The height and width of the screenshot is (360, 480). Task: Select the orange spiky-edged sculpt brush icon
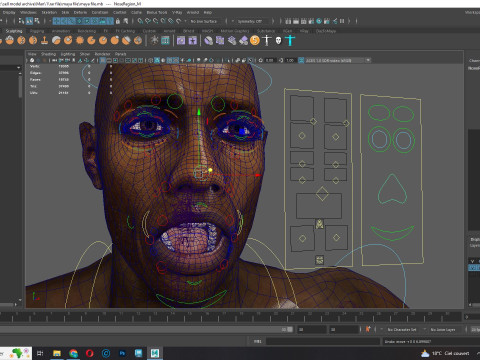pos(80,41)
